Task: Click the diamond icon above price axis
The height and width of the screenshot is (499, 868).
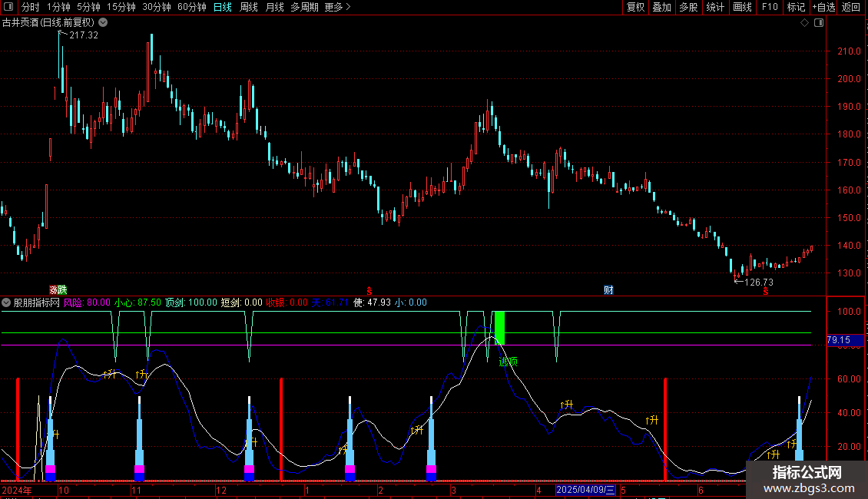Action: coord(804,23)
